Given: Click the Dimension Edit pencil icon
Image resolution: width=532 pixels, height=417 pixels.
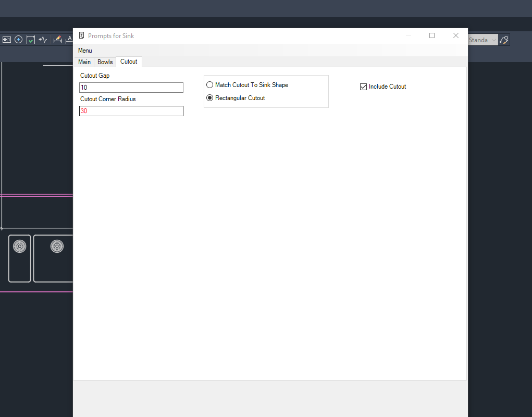Looking at the screenshot, I should tap(58, 40).
